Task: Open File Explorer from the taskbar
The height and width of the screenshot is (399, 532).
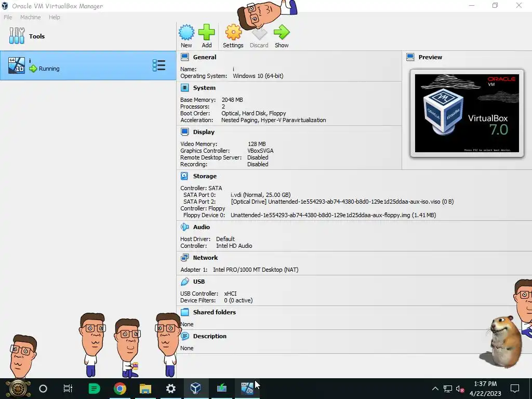Action: coord(145,389)
